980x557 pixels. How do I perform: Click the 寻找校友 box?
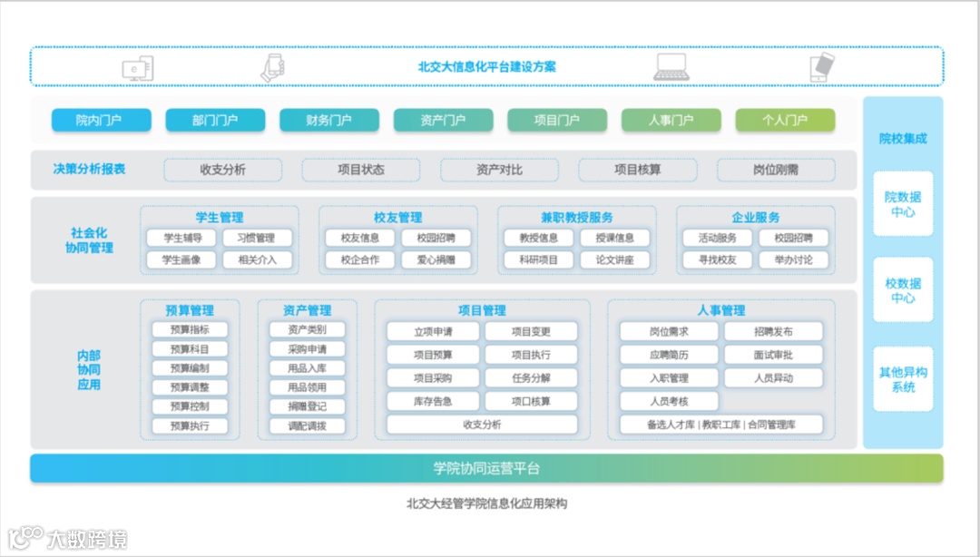click(x=718, y=260)
